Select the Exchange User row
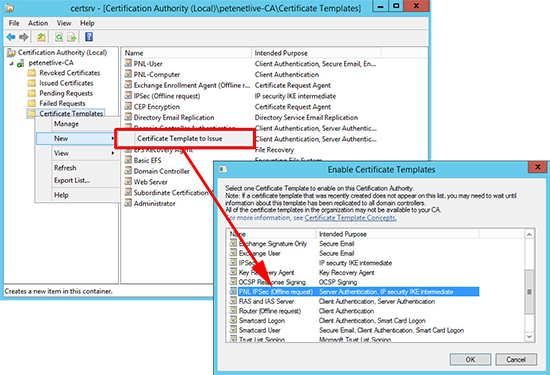 [354, 253]
